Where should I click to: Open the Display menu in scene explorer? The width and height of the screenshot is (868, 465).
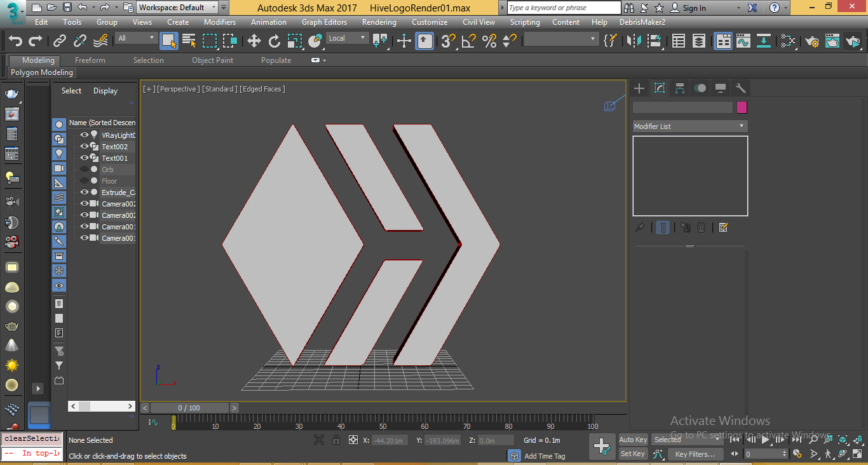pyautogui.click(x=105, y=91)
